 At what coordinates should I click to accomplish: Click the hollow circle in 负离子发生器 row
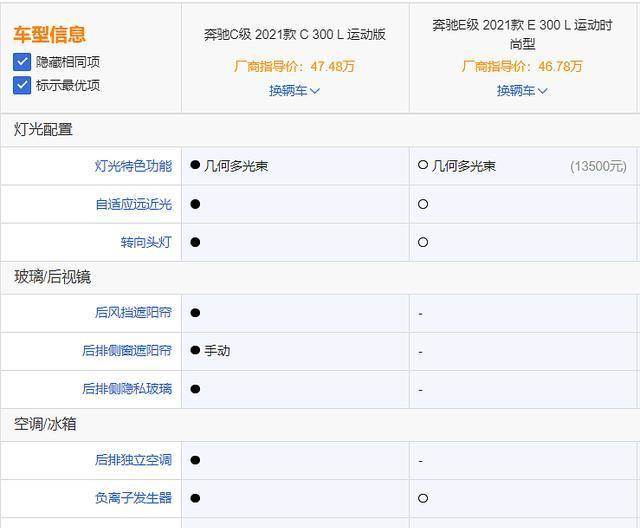coord(423,498)
